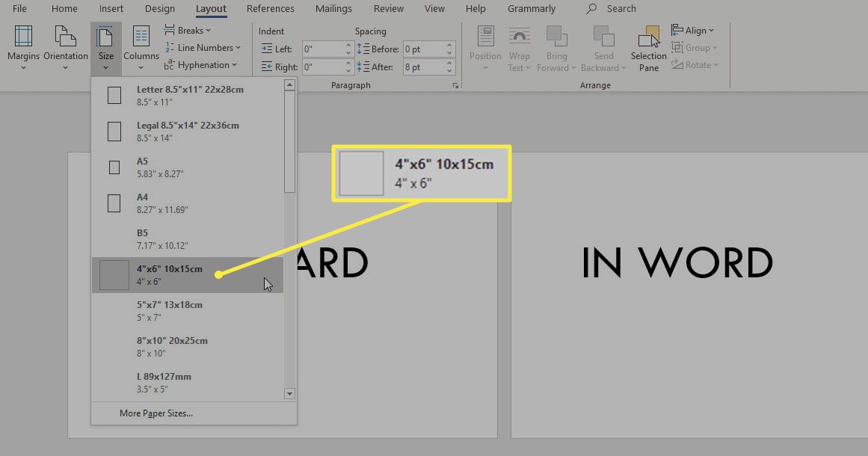Increase Spacing Before with the up stepper
Viewport: 868px width, 456px height.
point(448,45)
